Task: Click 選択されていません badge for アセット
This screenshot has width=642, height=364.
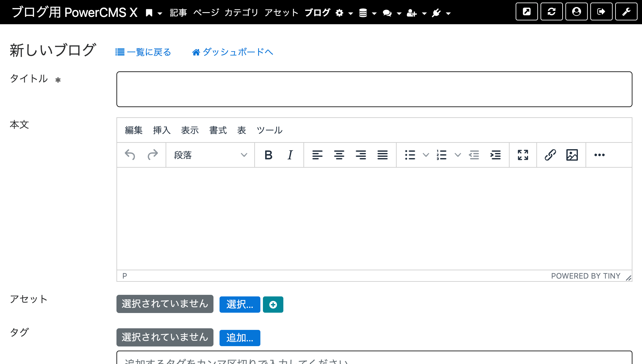Action: coord(165,304)
